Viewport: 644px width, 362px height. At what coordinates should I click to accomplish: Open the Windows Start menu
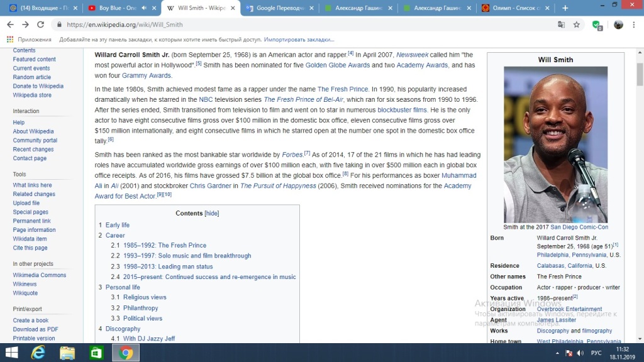click(x=11, y=353)
